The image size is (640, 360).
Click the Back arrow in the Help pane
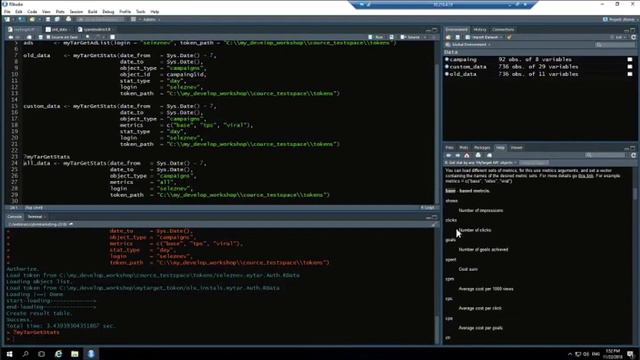pyautogui.click(x=449, y=155)
